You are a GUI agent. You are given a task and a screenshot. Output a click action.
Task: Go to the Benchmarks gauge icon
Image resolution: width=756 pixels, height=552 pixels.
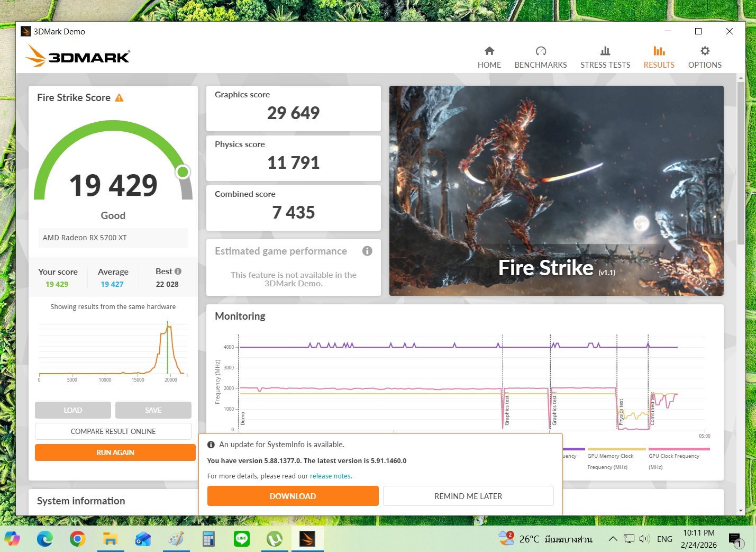click(540, 51)
